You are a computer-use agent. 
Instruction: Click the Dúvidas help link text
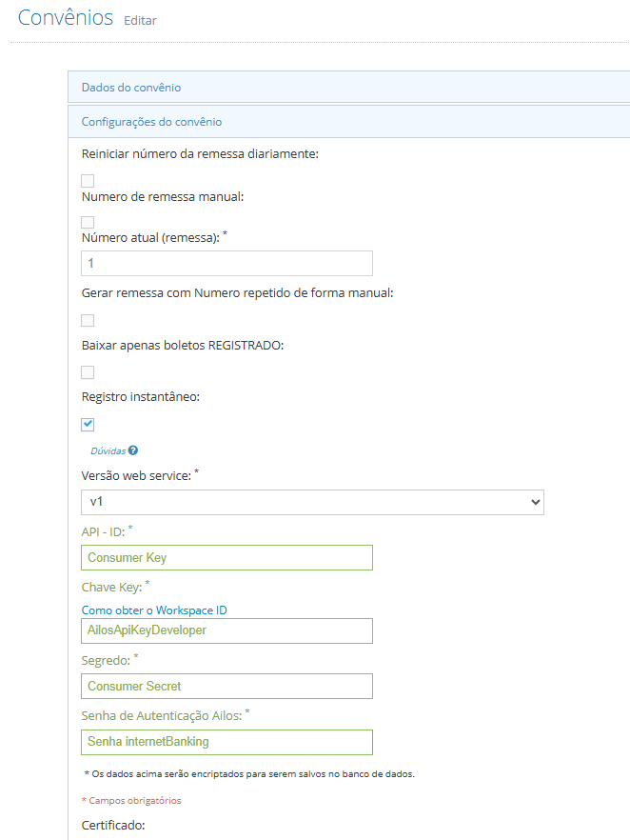pyautogui.click(x=108, y=451)
